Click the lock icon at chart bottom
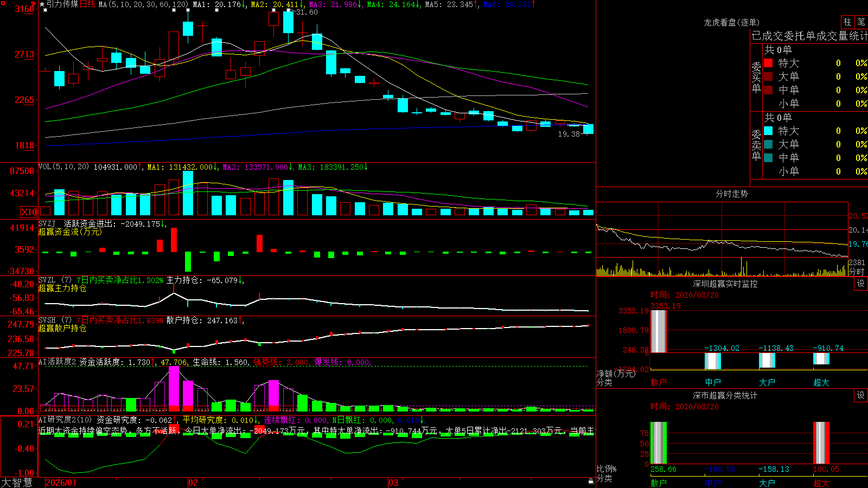The image size is (868, 488). coord(591,481)
